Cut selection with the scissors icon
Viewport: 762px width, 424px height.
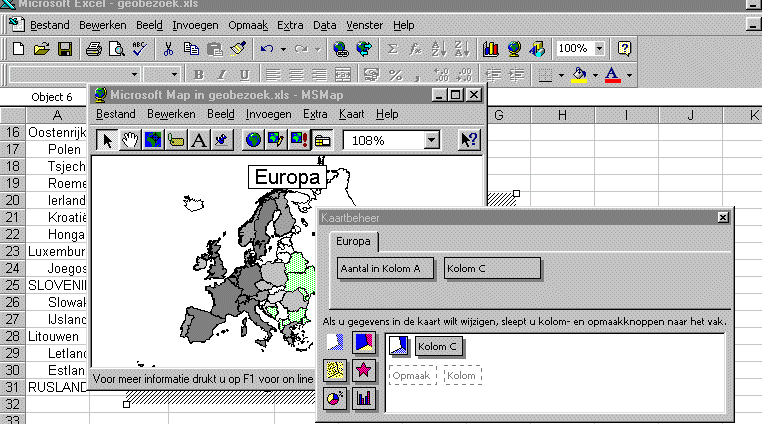click(x=168, y=49)
